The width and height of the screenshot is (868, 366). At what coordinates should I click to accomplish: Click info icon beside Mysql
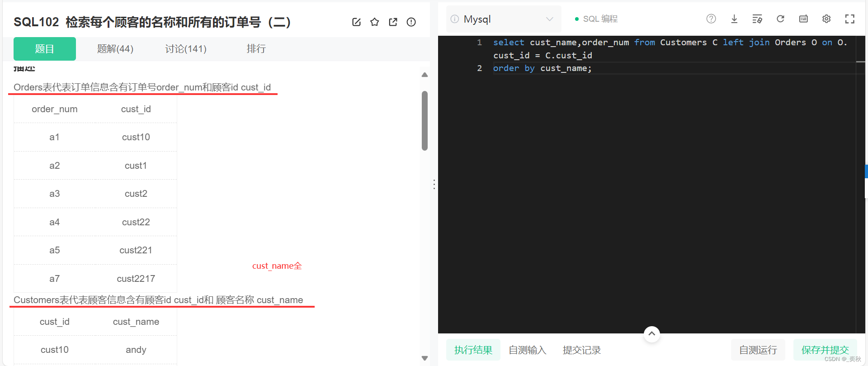click(x=455, y=19)
